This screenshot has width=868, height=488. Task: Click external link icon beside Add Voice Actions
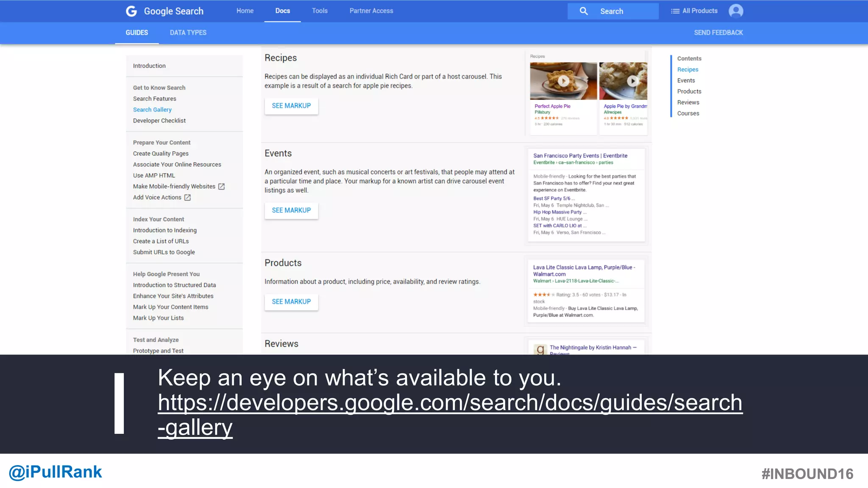[187, 197]
